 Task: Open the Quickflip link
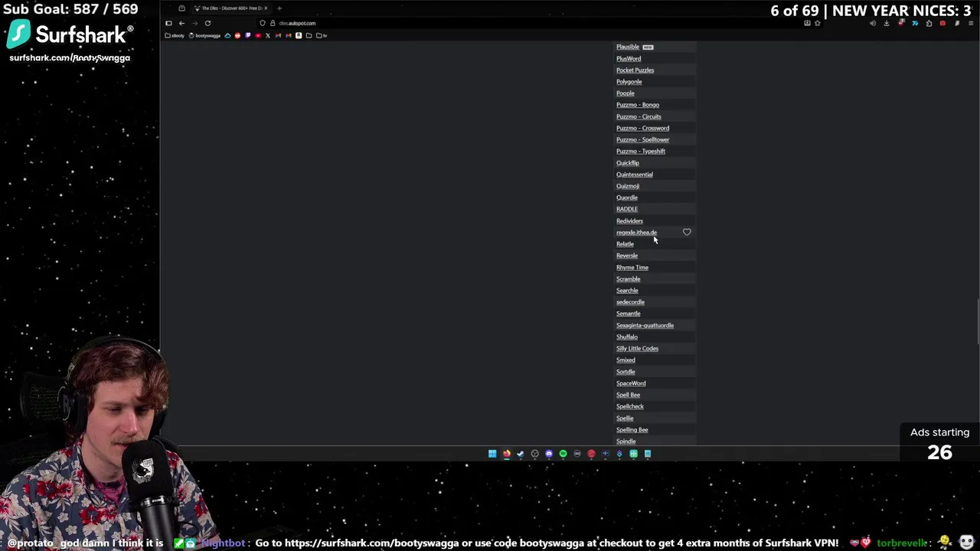click(627, 163)
